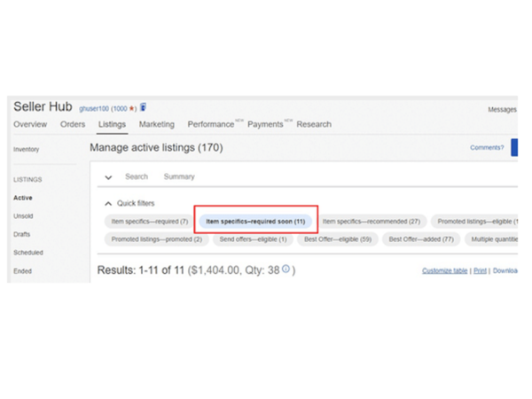Open Unsold listings in the sidebar
This screenshot has height=399, width=532.
[23, 216]
